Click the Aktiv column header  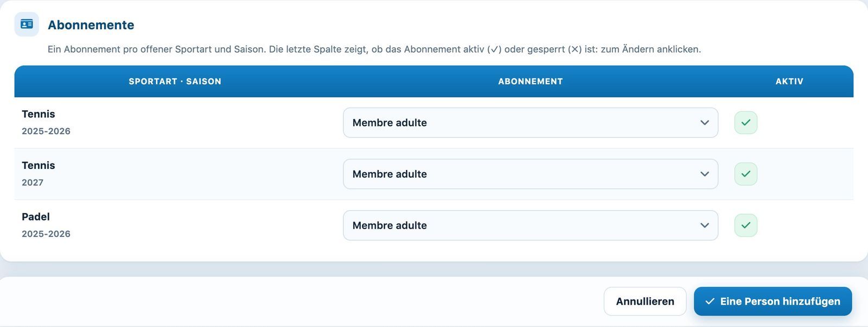click(789, 81)
